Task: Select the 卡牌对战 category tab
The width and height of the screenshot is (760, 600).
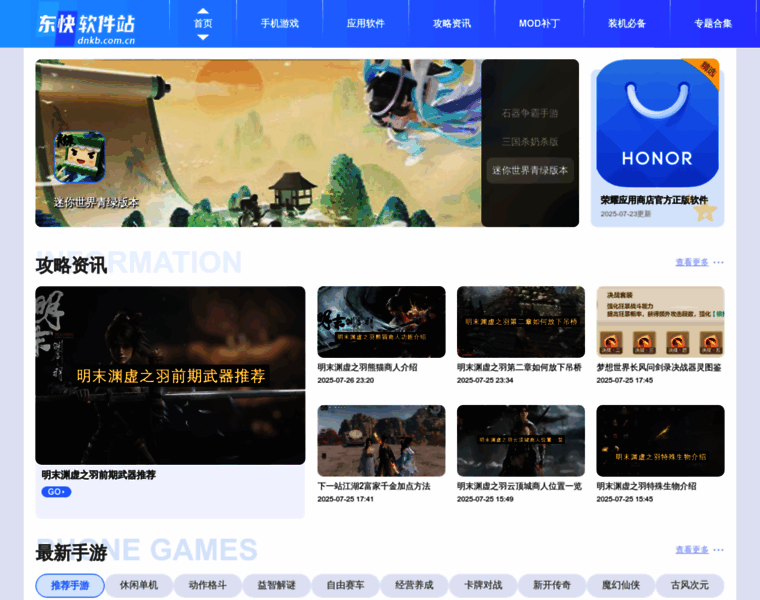Action: [x=483, y=585]
